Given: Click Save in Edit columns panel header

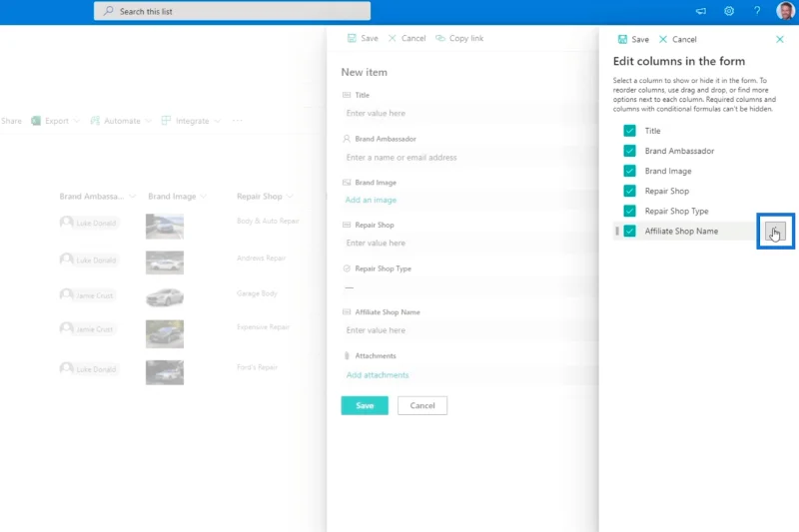Looking at the screenshot, I should click(633, 39).
